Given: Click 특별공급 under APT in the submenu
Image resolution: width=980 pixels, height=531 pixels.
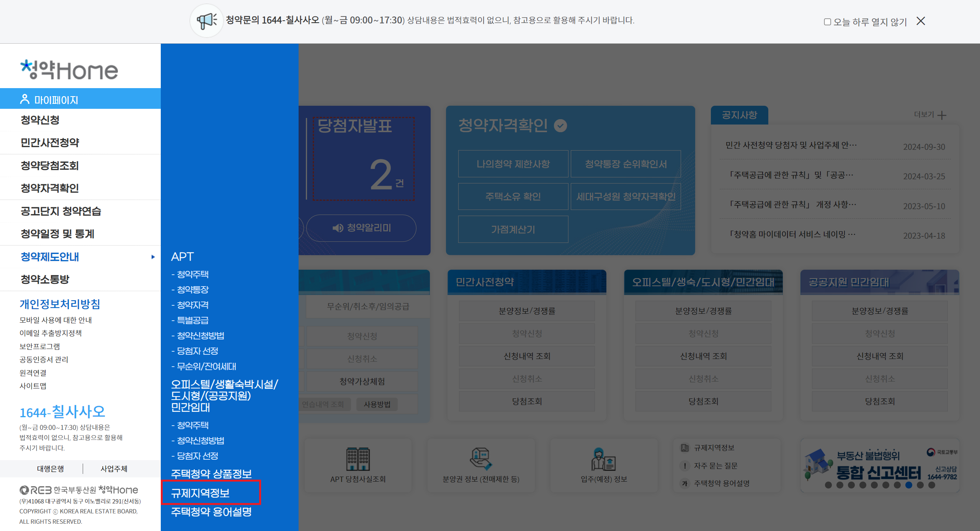Looking at the screenshot, I should tap(192, 320).
